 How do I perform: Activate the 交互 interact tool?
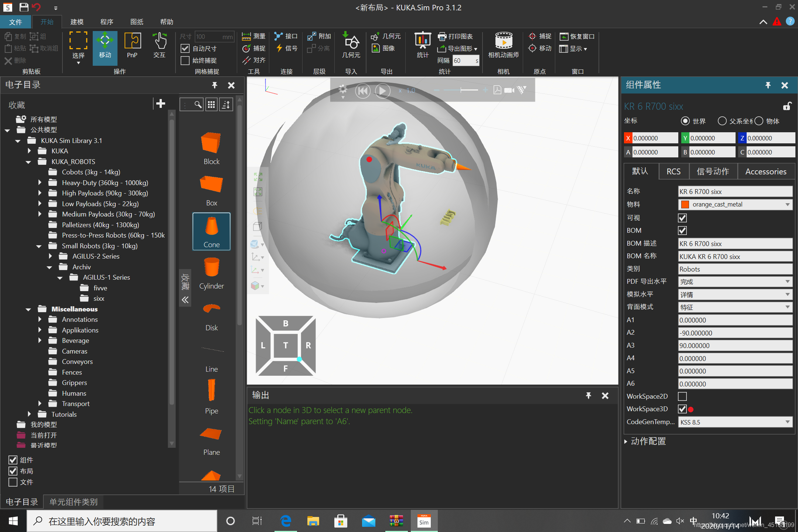click(x=159, y=46)
